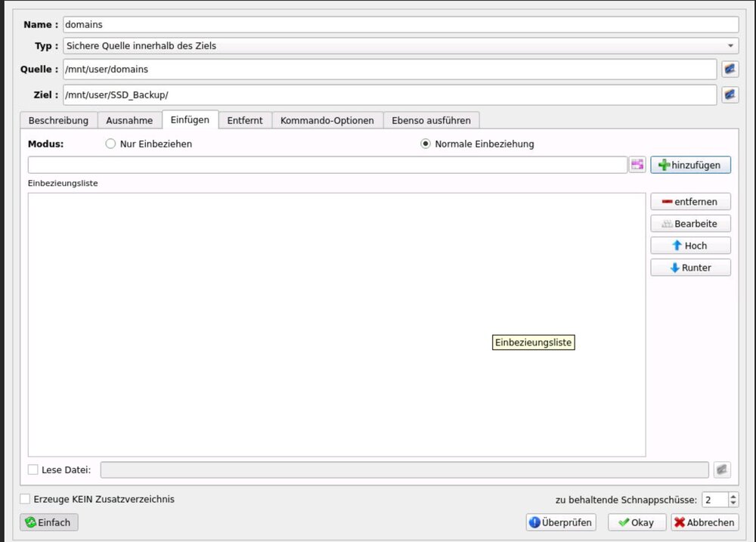Move item down with Runter button

coord(690,268)
